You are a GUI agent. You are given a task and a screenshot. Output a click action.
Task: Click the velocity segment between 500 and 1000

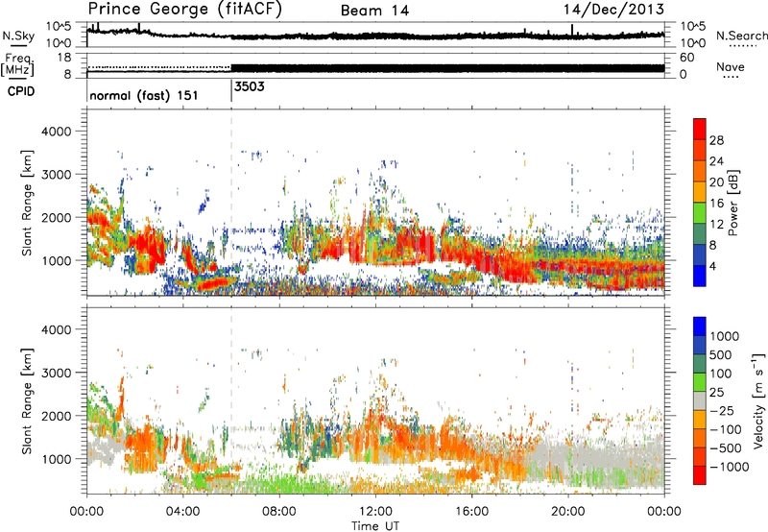click(700, 345)
